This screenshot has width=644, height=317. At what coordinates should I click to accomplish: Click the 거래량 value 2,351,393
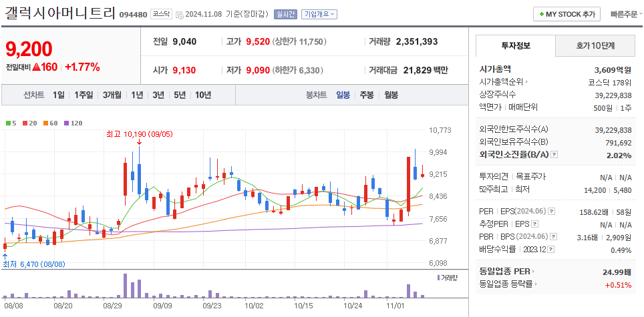point(417,41)
